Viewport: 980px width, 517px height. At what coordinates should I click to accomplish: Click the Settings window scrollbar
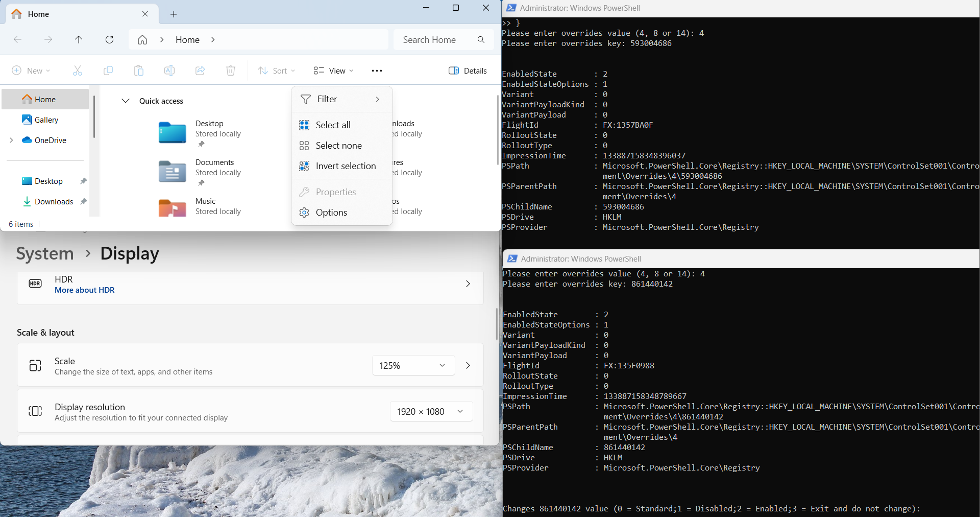[x=497, y=324]
